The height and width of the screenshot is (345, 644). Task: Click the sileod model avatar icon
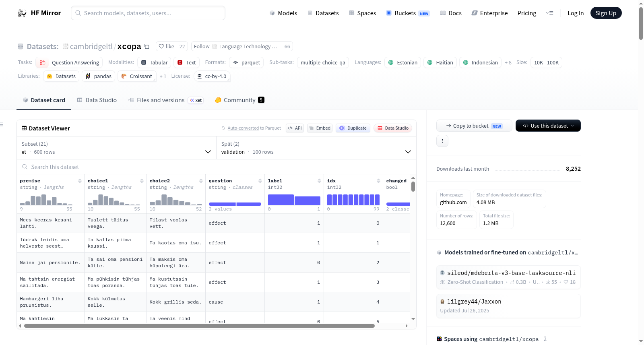[442, 273]
